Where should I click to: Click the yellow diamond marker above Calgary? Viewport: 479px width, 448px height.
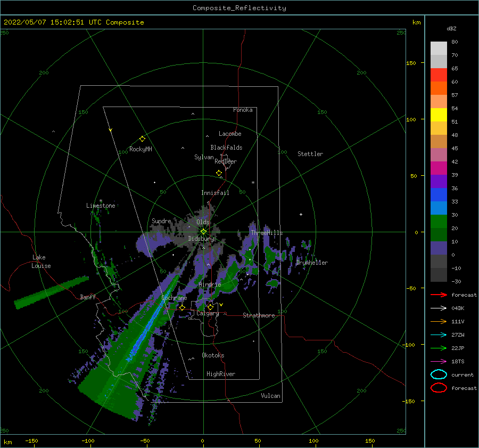coord(210,307)
